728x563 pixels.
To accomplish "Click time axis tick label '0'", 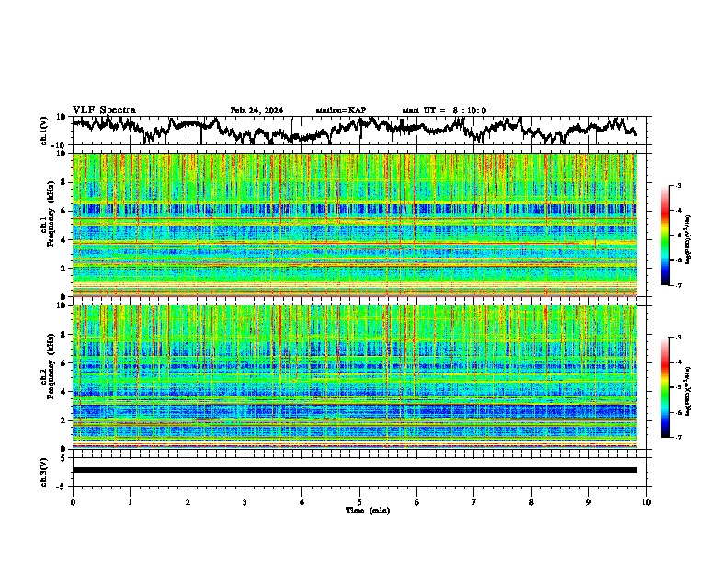I will point(73,502).
